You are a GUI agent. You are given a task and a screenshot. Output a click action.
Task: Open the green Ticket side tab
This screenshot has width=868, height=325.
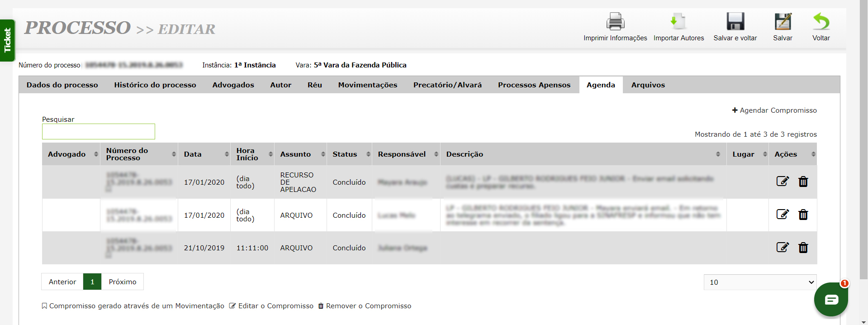coord(7,40)
